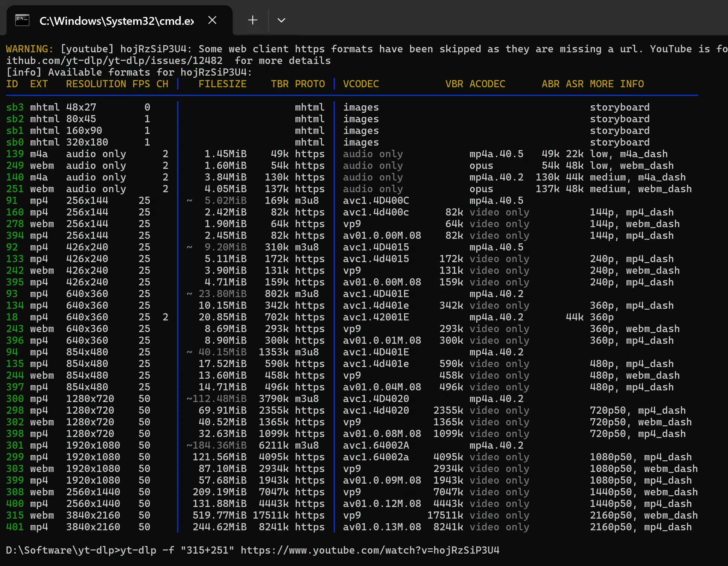Click the 519.77MiB filesize value
728x566 pixels.
[x=219, y=515]
